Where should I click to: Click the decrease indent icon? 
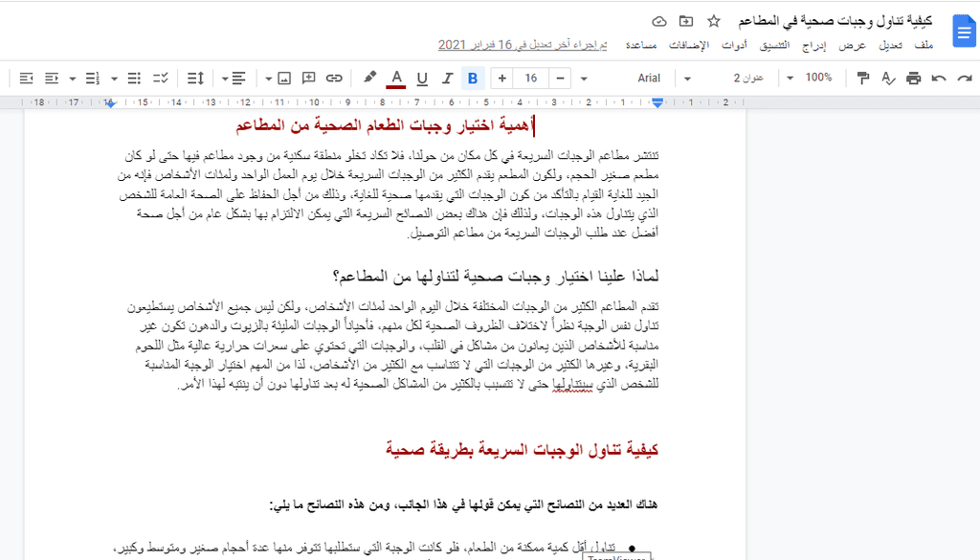52,78
